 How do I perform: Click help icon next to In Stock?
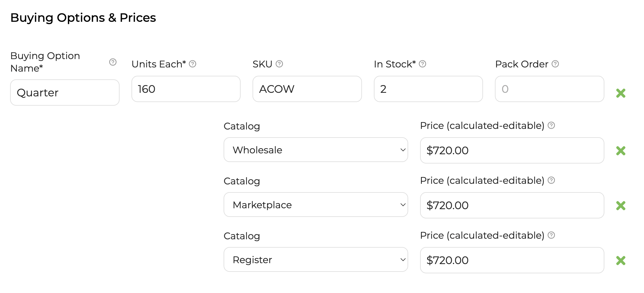point(422,64)
